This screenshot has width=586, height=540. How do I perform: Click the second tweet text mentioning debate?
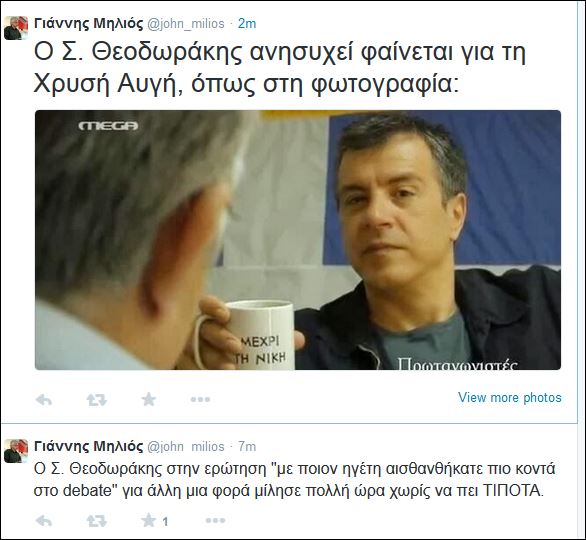pos(294,479)
